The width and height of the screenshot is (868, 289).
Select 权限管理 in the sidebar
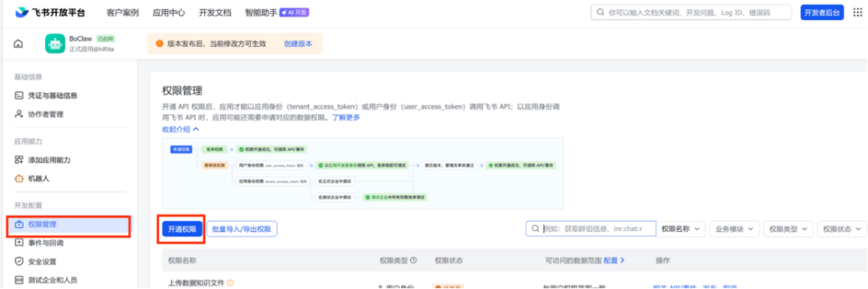(68, 224)
